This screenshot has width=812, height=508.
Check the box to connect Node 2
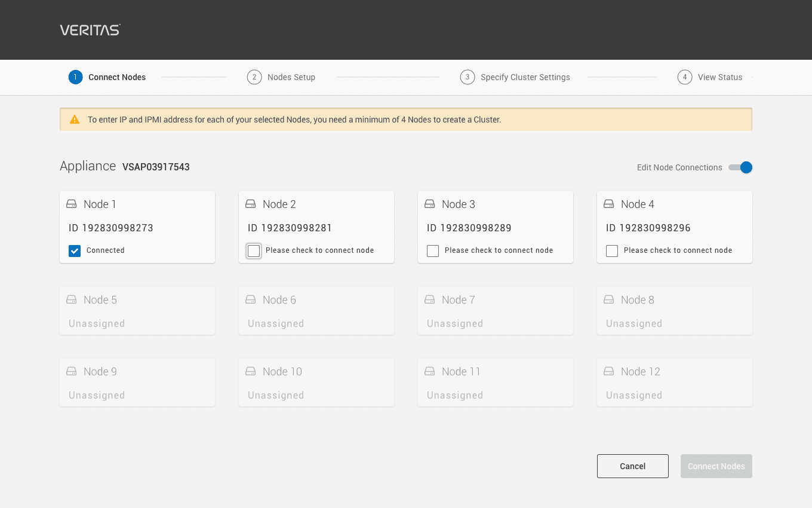[x=254, y=250]
